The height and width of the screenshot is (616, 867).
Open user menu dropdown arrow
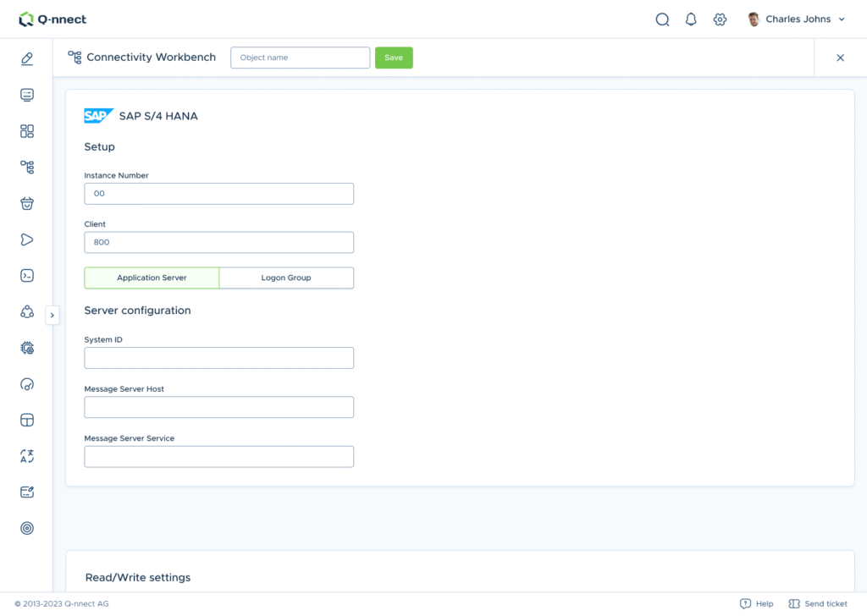842,19
